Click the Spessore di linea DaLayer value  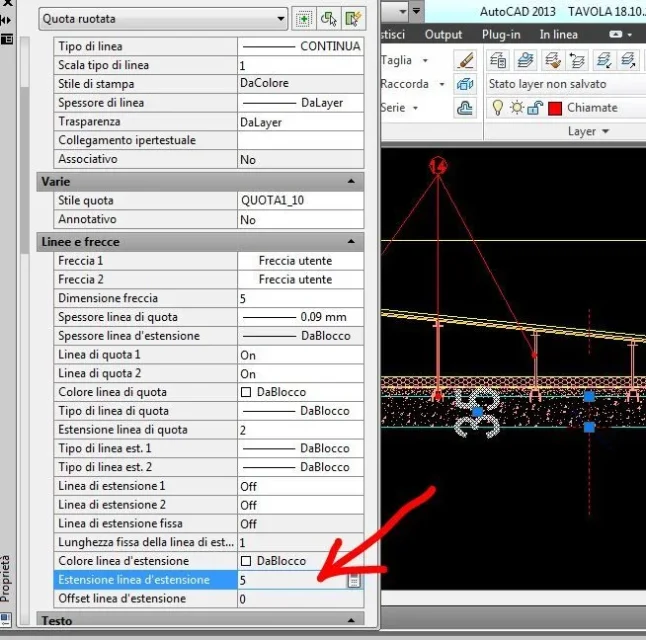click(x=301, y=103)
